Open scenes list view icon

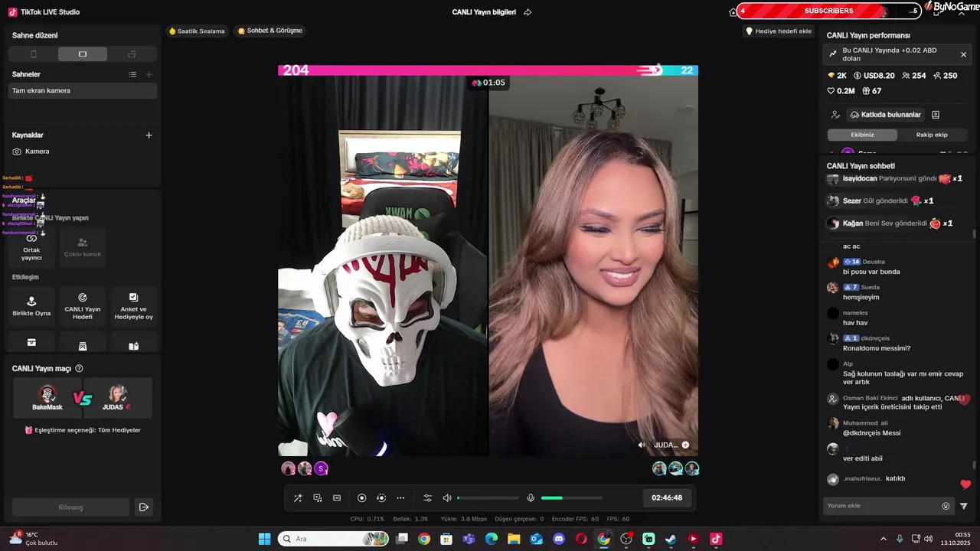pyautogui.click(x=132, y=74)
